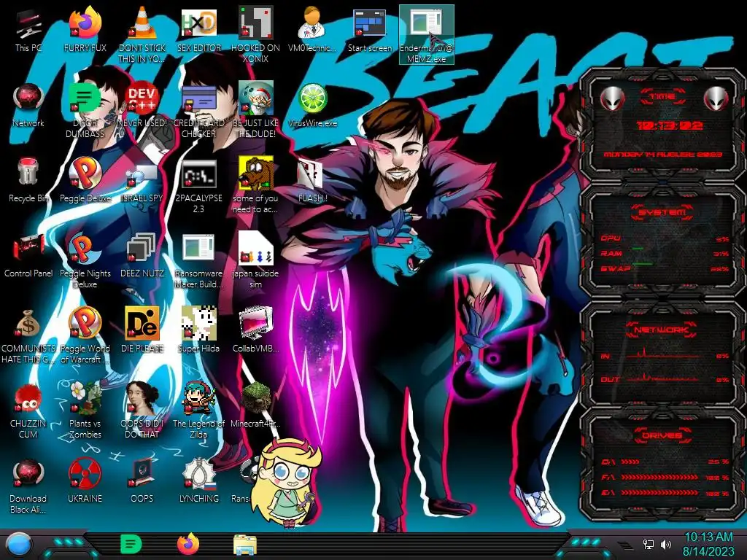Click the taskbar clock showing 10:13 AM
The width and height of the screenshot is (747, 560).
(x=708, y=544)
